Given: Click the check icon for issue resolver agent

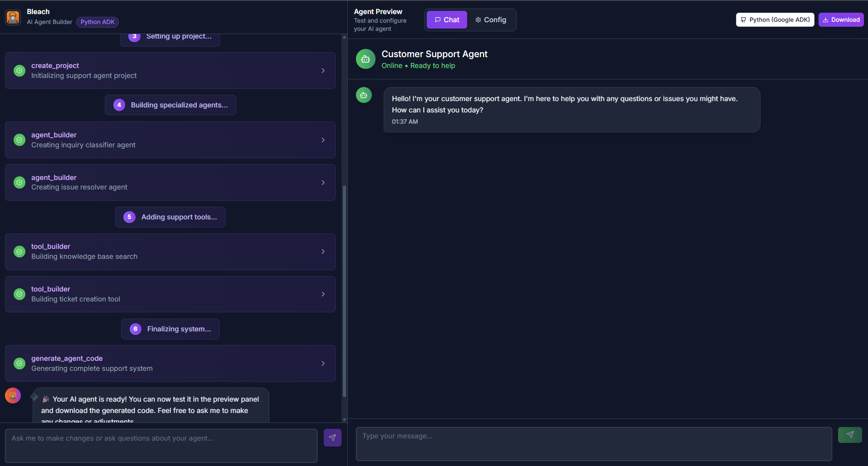Looking at the screenshot, I should (20, 183).
